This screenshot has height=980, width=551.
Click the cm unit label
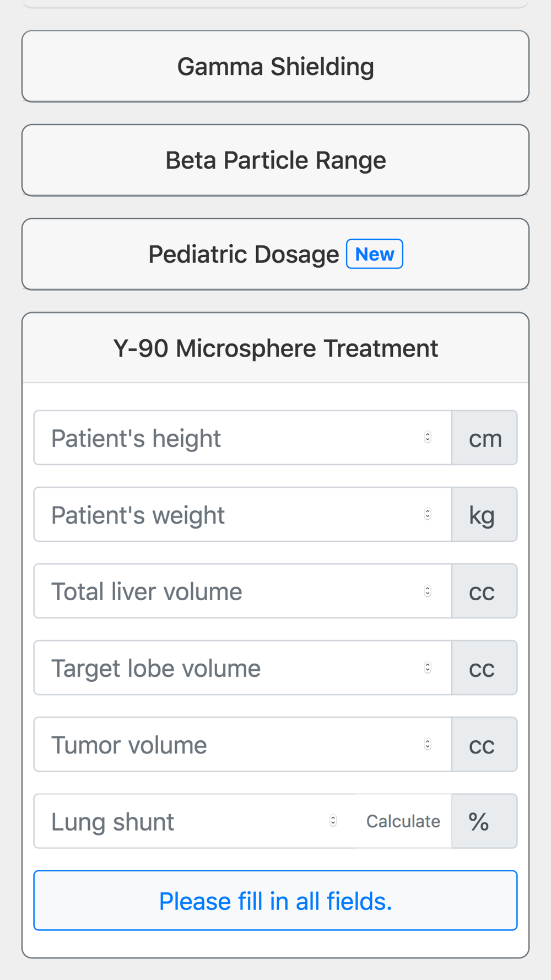pyautogui.click(x=485, y=438)
